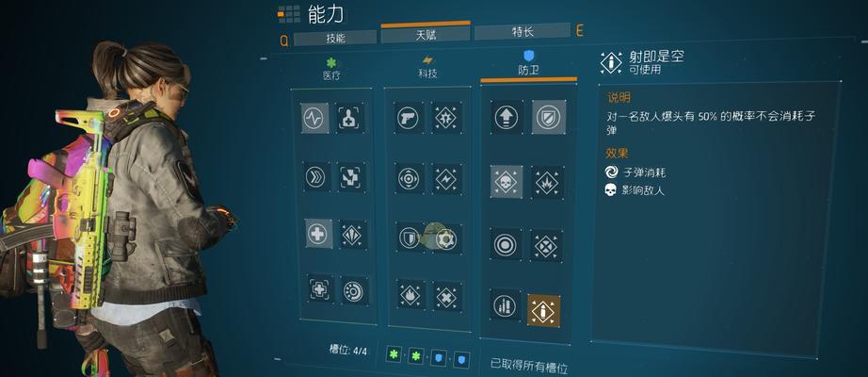The image size is (868, 377).
Task: Select the shield emblem talent under 防卫
Action: [549, 117]
